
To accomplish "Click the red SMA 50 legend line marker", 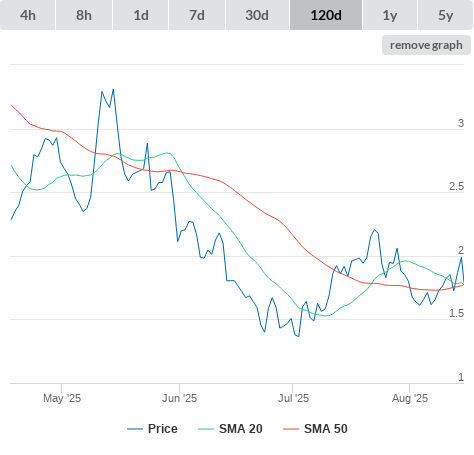I will click(291, 429).
